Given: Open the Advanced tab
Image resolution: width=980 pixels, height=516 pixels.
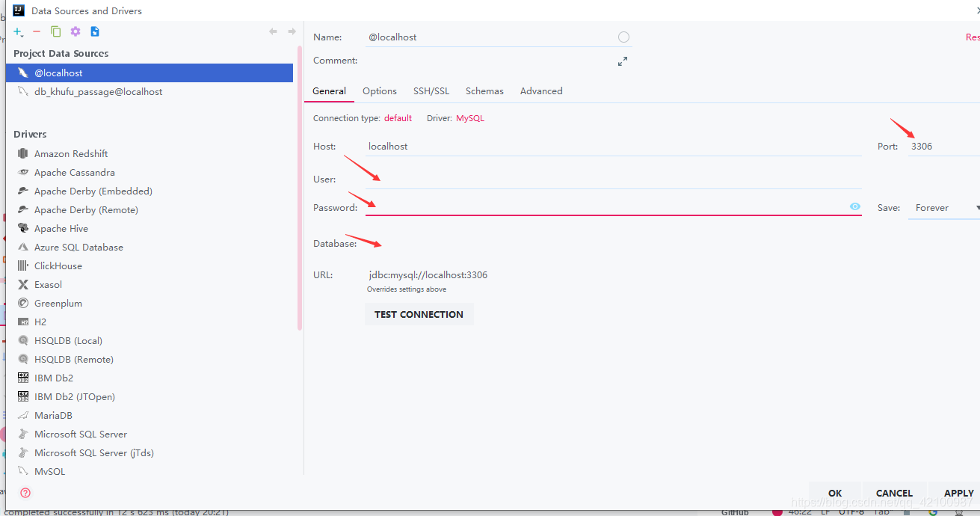Looking at the screenshot, I should coord(541,91).
